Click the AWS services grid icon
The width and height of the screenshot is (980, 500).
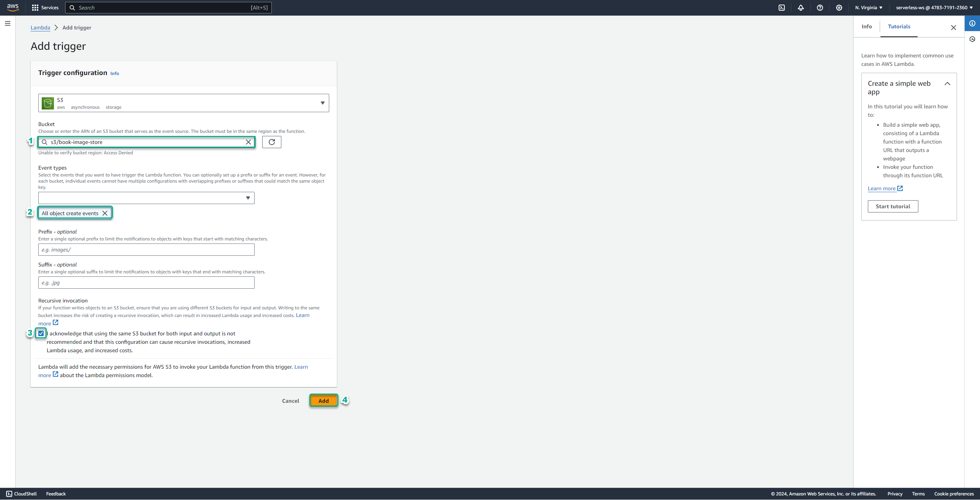tap(35, 8)
